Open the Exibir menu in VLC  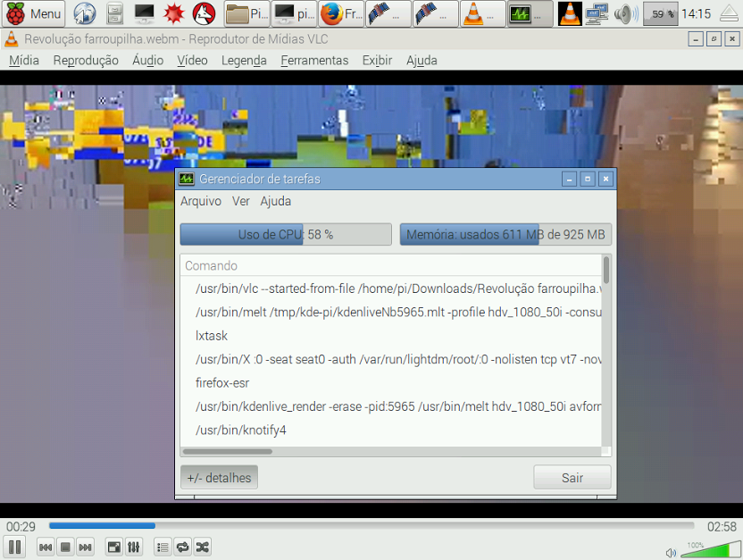tap(377, 60)
